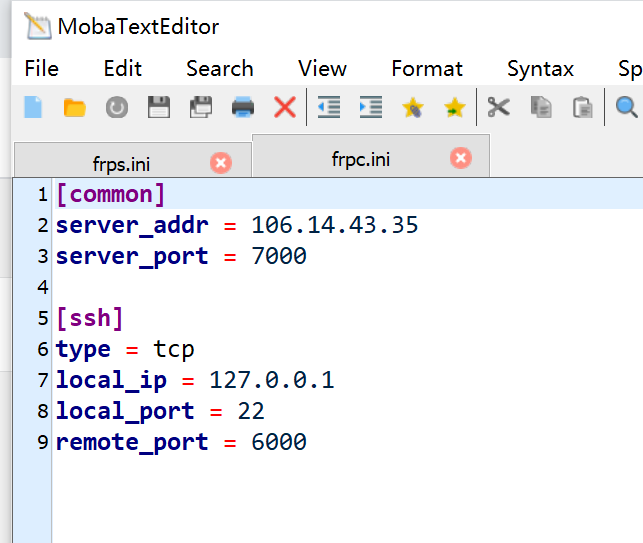Viewport: 643px width, 543px height.
Task: Click the value 6000
Action: click(279, 443)
